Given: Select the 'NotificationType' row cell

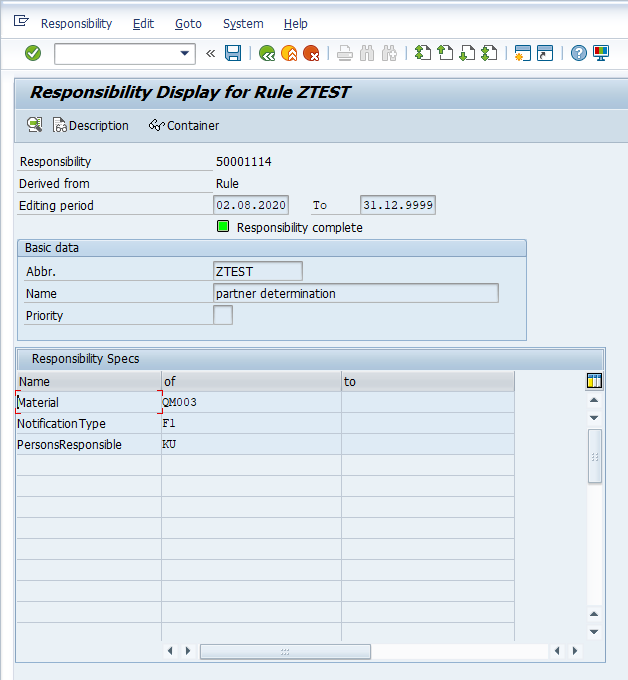Looking at the screenshot, I should (x=89, y=423).
